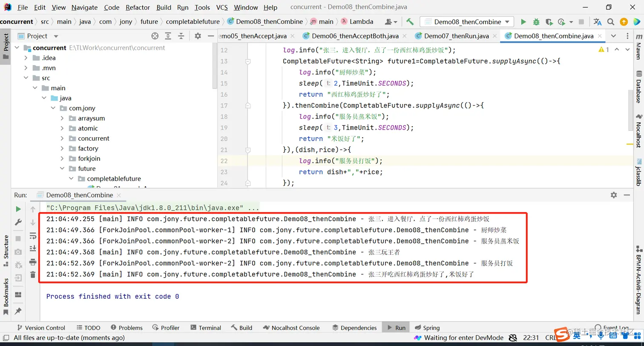The image size is (644, 346).
Task: Click the orange update arrow icon
Action: 624,22
